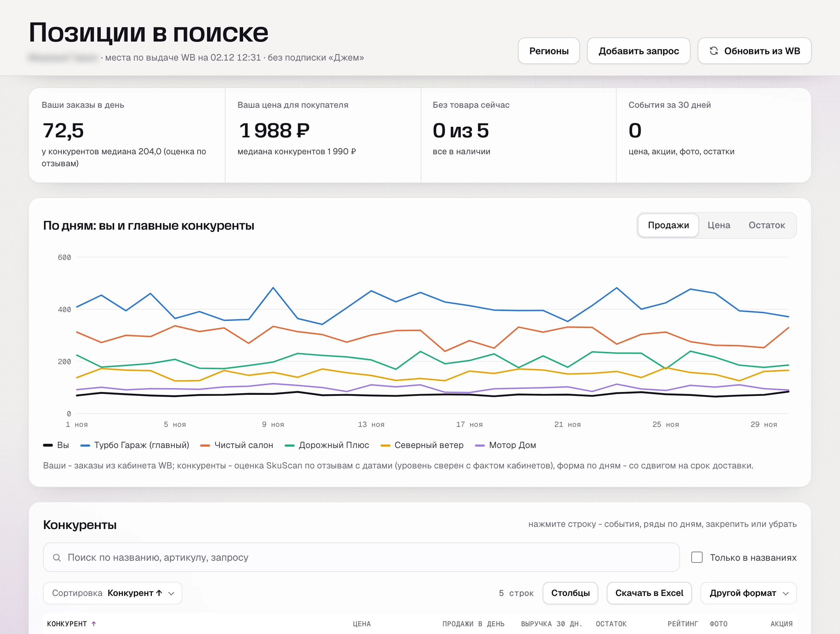Click the Добавить запрос button
Image resolution: width=840 pixels, height=634 pixels.
(639, 51)
